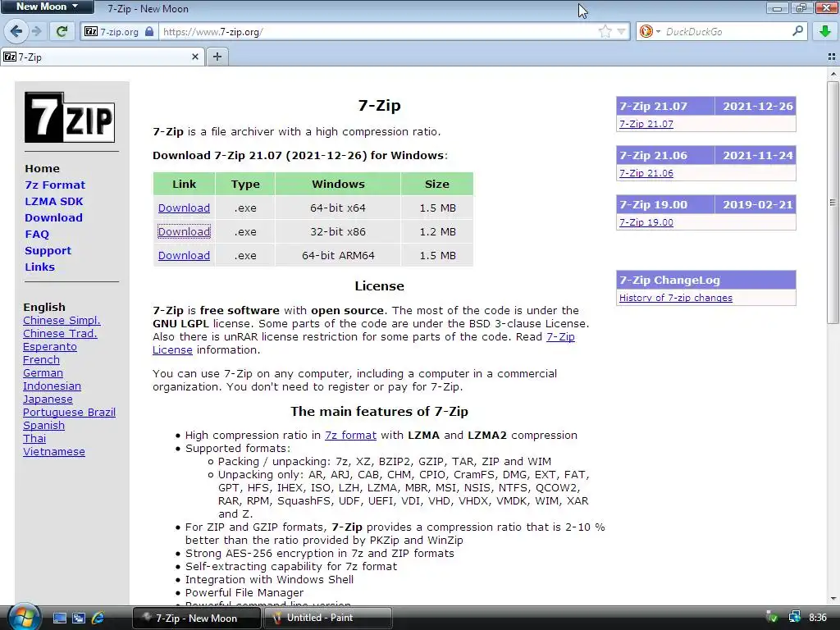Open a new tab with plus button

click(217, 57)
